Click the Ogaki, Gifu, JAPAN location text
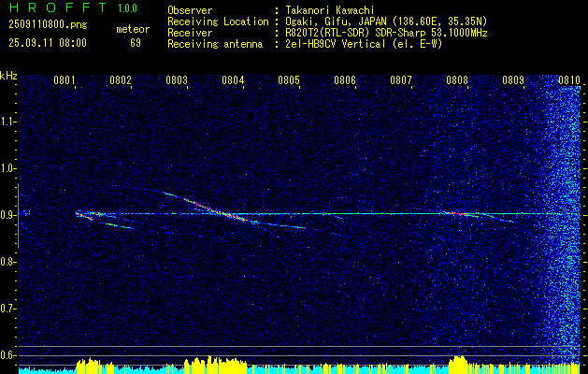The height and width of the screenshot is (374, 588). pos(386,22)
